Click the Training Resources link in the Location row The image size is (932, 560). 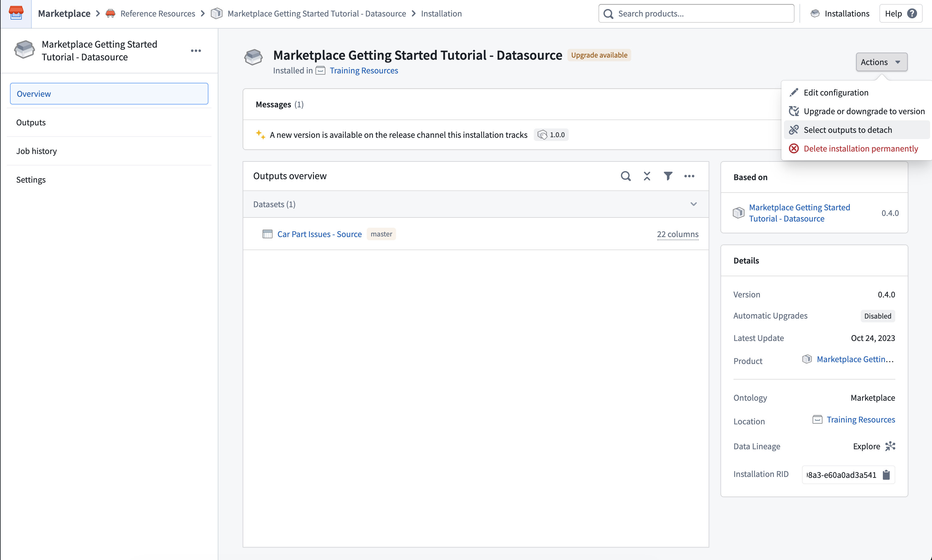pos(861,420)
